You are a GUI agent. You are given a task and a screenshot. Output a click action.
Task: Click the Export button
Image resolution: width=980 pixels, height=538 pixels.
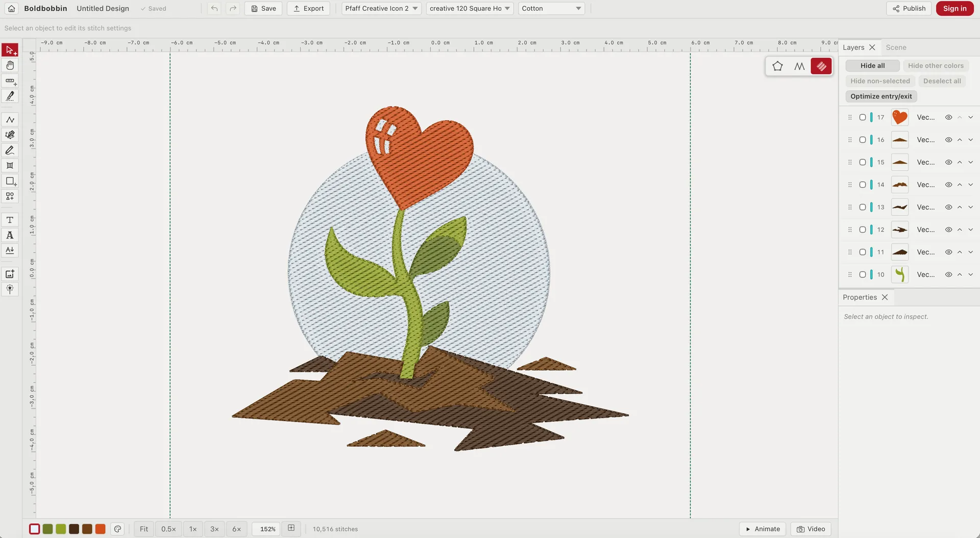(308, 9)
